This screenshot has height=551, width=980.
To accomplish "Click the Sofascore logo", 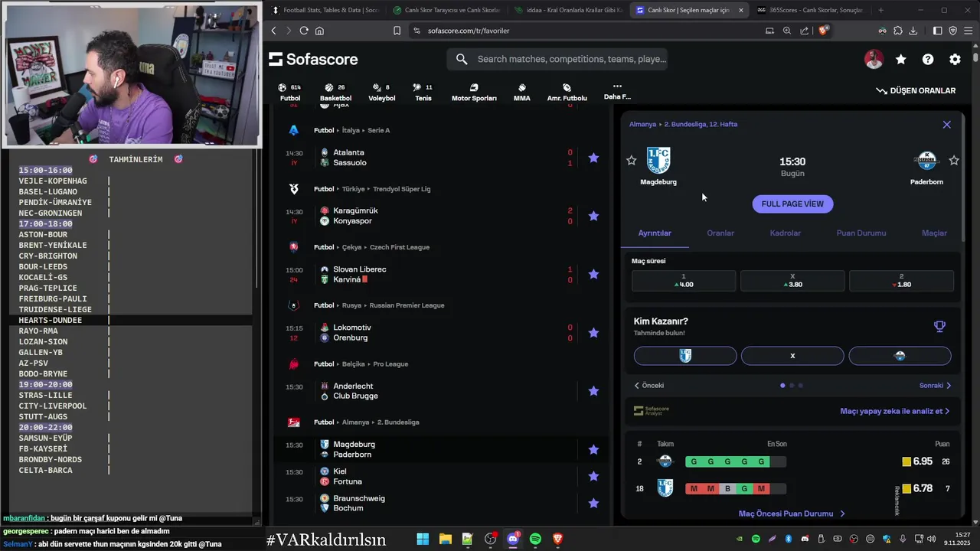I will pyautogui.click(x=313, y=59).
